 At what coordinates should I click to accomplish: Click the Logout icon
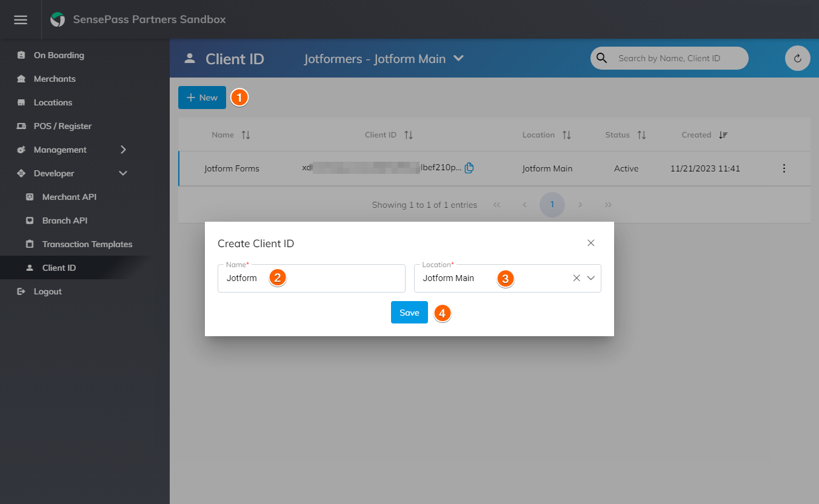click(x=21, y=291)
